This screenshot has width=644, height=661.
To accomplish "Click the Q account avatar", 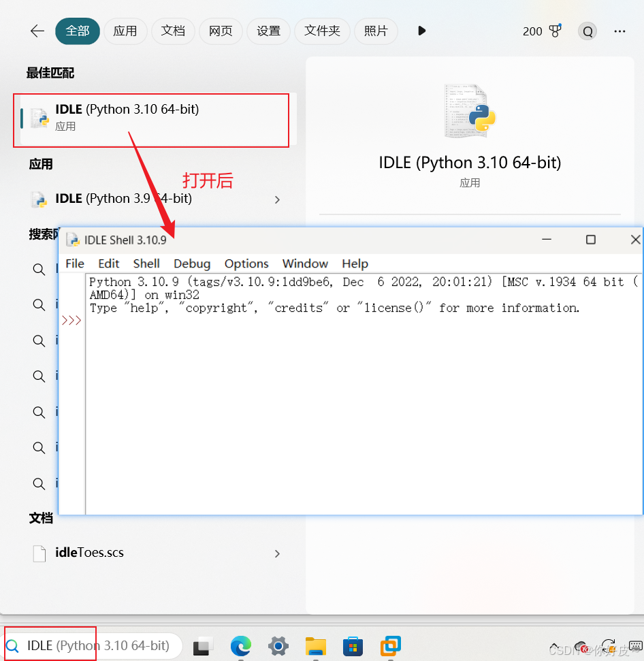I will pyautogui.click(x=587, y=31).
